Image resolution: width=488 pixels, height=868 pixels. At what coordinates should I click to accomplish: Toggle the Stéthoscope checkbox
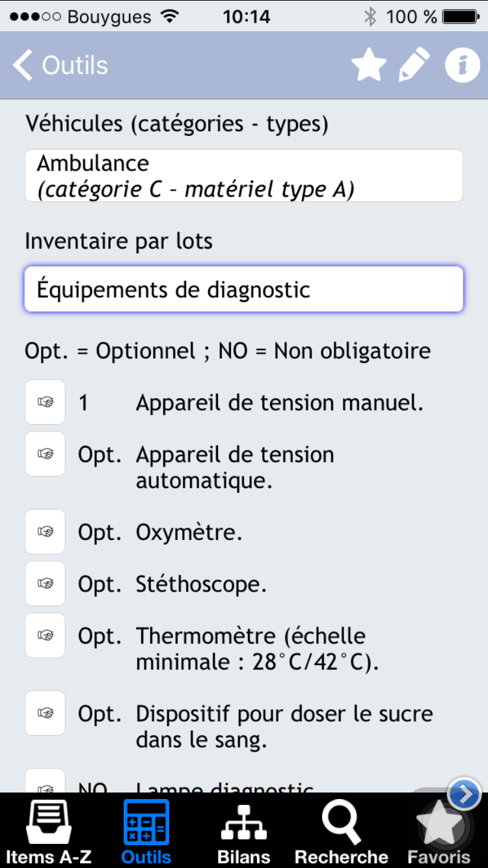(x=45, y=584)
